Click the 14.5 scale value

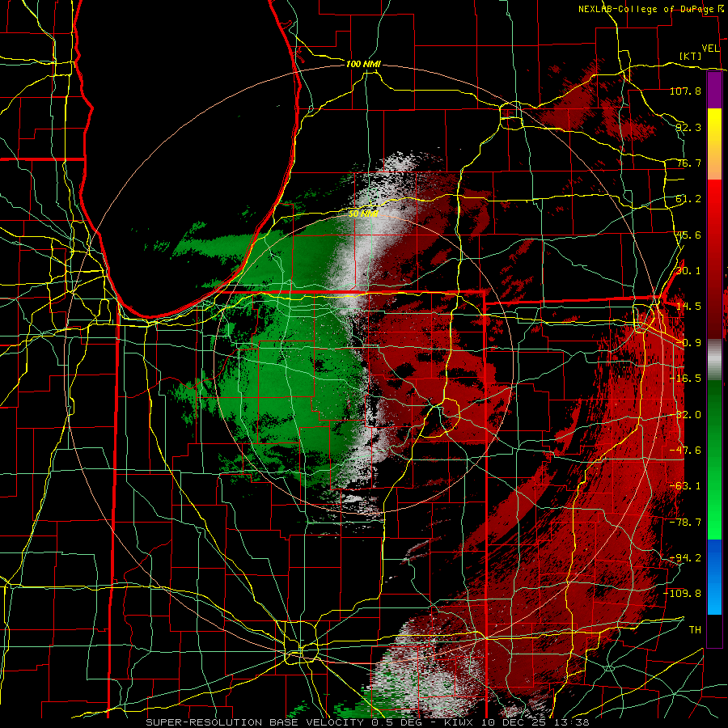click(x=688, y=307)
